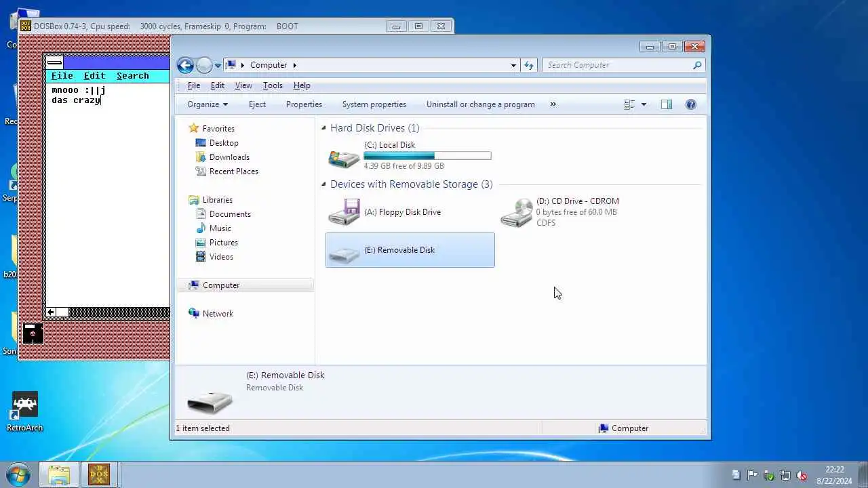
Task: Switch to DOSBox taskbar icon
Action: pos(100,474)
